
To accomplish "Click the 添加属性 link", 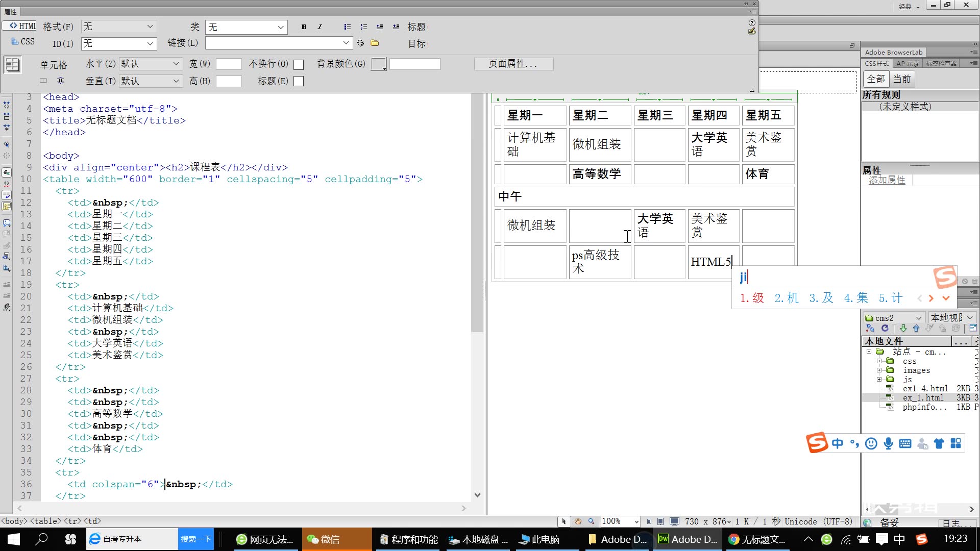I will (x=887, y=180).
